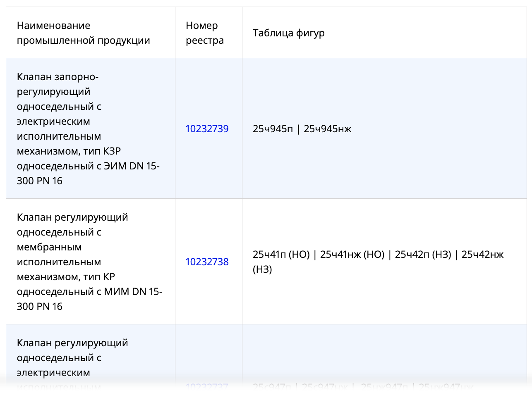This screenshot has width=532, height=400.
Task: Select the figure code 25ч42п (НЗ)
Action: pos(423,254)
